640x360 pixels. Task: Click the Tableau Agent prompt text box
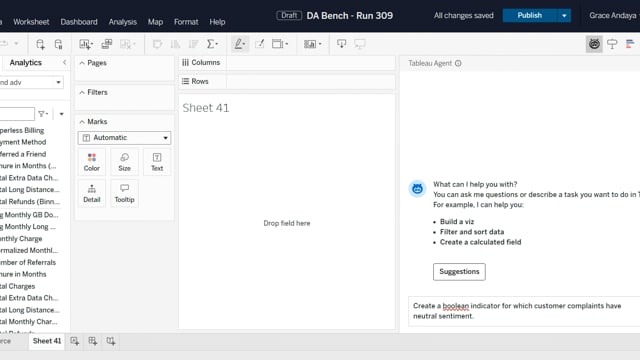point(524,311)
